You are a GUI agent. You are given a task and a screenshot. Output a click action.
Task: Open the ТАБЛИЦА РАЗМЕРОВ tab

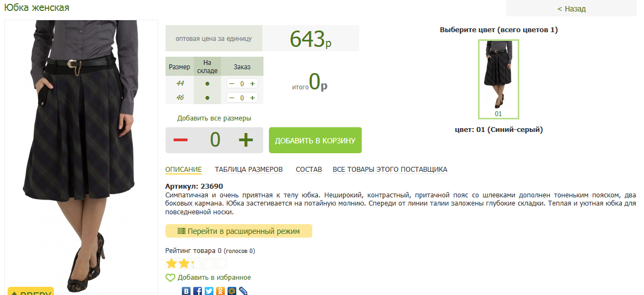249,170
